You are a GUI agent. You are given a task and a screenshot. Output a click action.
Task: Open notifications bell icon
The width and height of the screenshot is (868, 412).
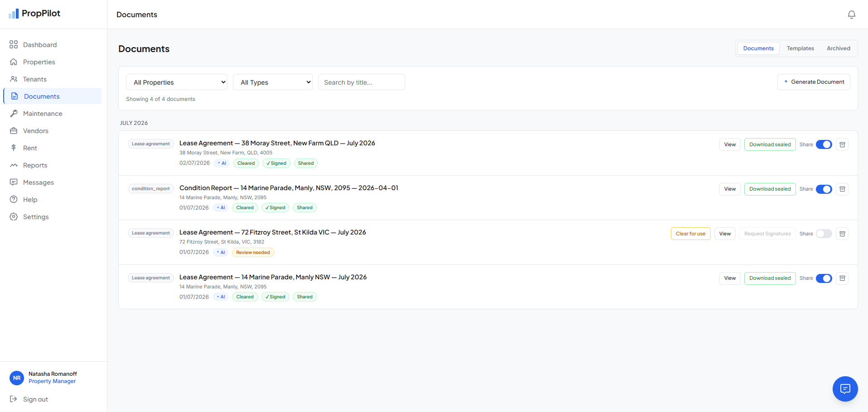coord(851,14)
